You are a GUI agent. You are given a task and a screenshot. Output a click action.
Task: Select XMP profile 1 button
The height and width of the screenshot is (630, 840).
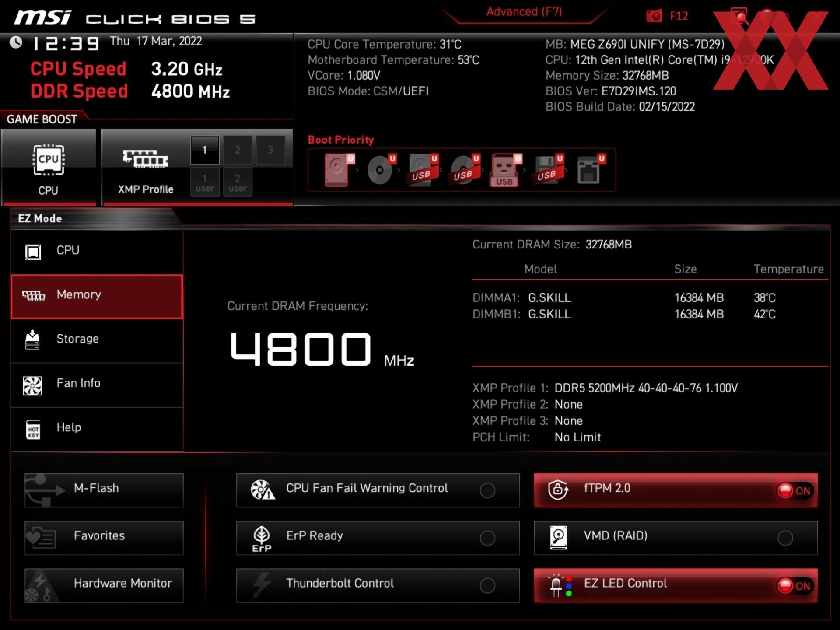pyautogui.click(x=205, y=150)
